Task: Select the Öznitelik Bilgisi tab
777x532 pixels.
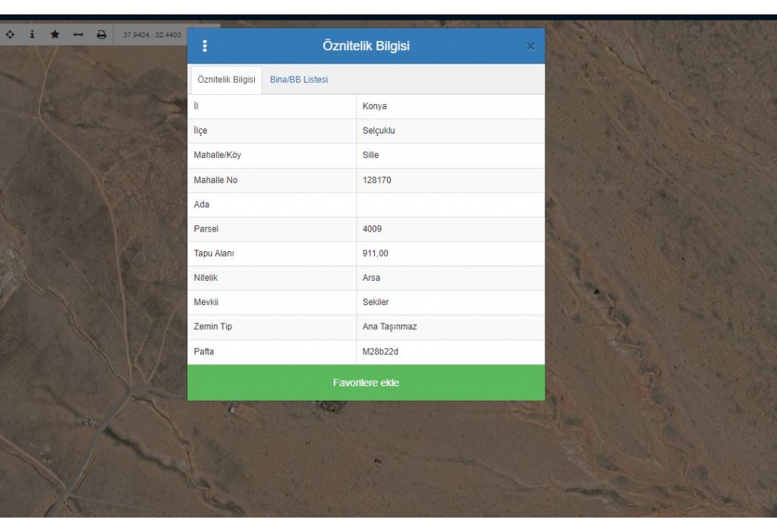Action: [225, 80]
